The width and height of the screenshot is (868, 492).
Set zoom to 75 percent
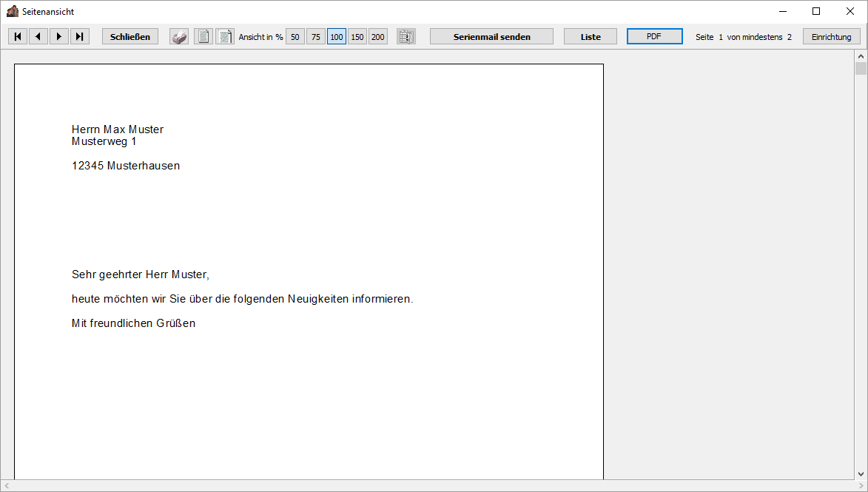click(316, 36)
